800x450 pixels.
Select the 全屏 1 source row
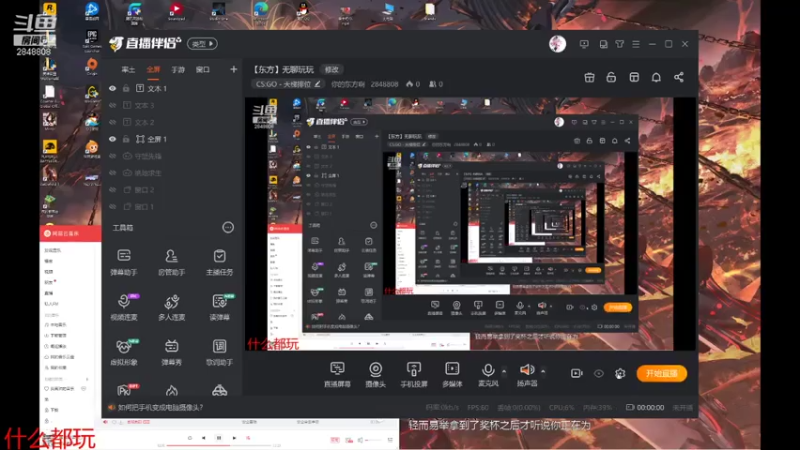point(171,139)
